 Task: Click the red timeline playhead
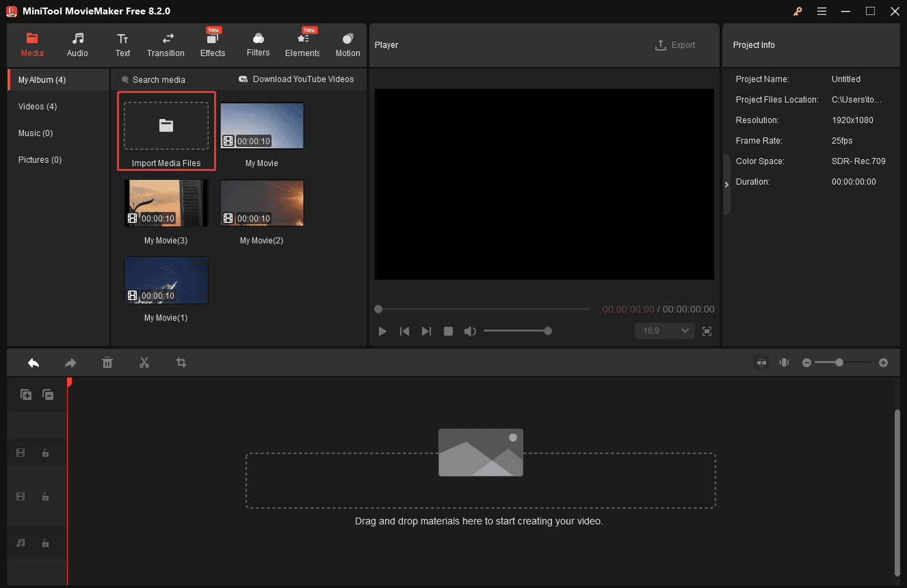coord(68,384)
